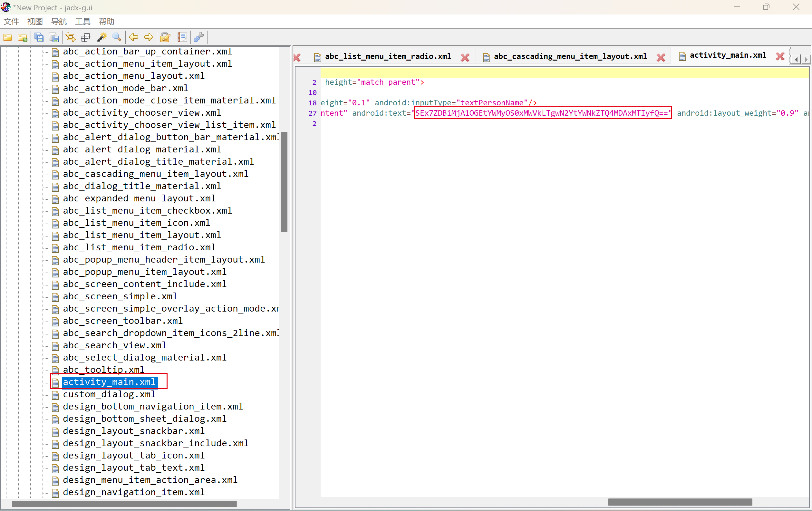Select abc_popup_menu_header_item_layout.xml in the tree
The height and width of the screenshot is (511, 812).
(164, 260)
